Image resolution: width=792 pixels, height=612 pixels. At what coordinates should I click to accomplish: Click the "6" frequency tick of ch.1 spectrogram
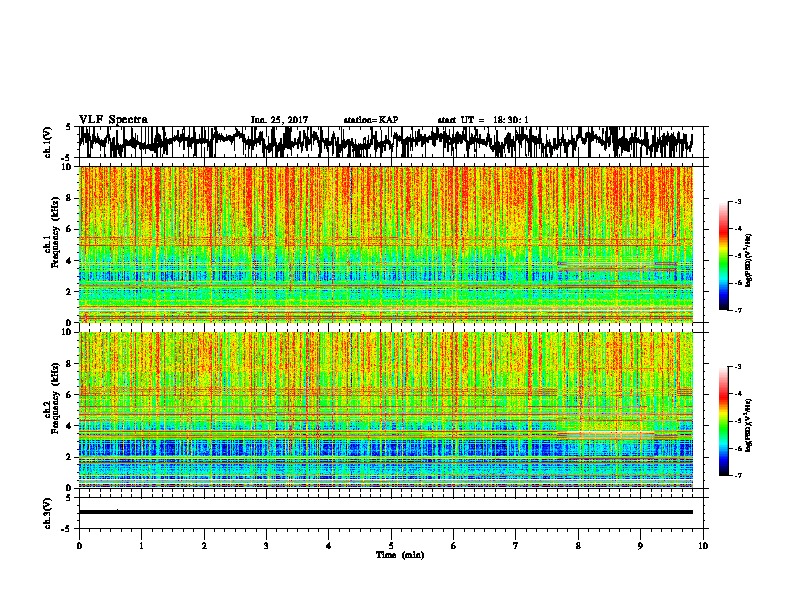coord(70,229)
